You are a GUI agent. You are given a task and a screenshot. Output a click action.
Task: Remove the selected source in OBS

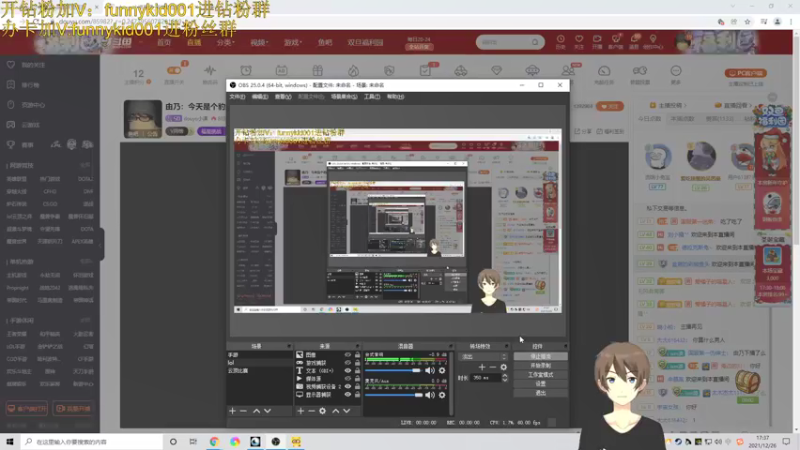point(311,411)
